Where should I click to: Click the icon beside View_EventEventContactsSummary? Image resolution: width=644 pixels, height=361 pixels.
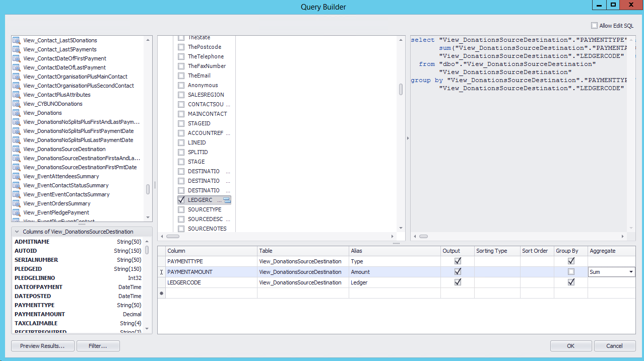click(16, 194)
